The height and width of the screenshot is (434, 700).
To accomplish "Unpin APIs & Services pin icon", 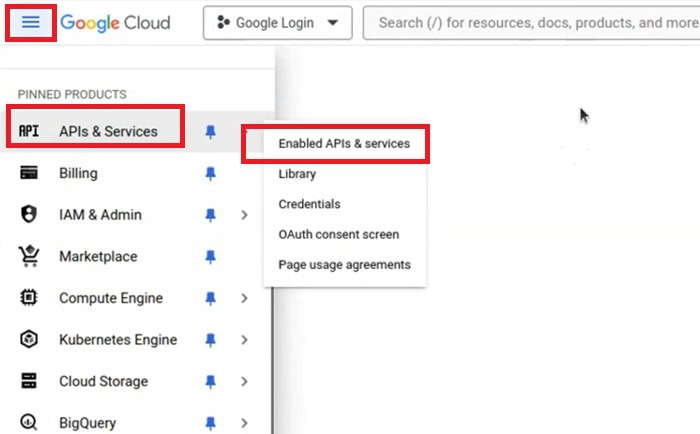I will [210, 131].
